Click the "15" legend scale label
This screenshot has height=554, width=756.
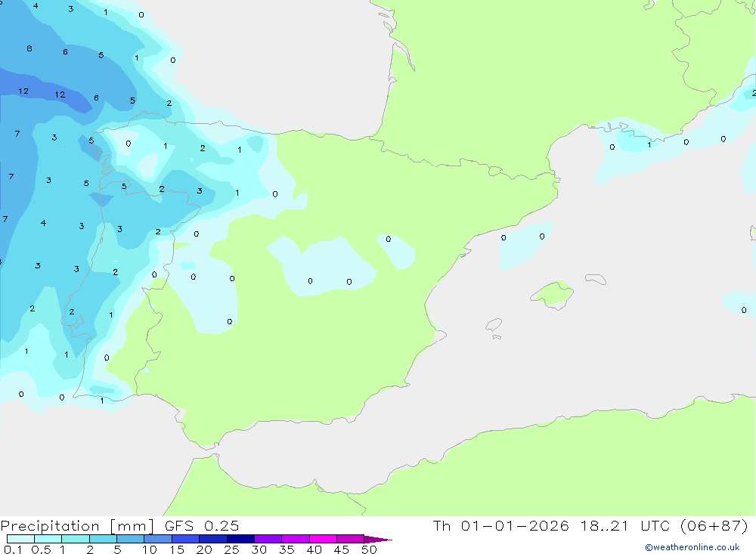tap(177, 549)
